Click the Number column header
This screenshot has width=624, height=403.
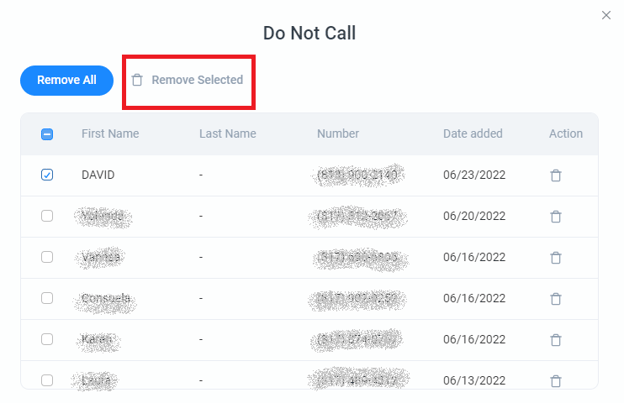click(x=338, y=134)
